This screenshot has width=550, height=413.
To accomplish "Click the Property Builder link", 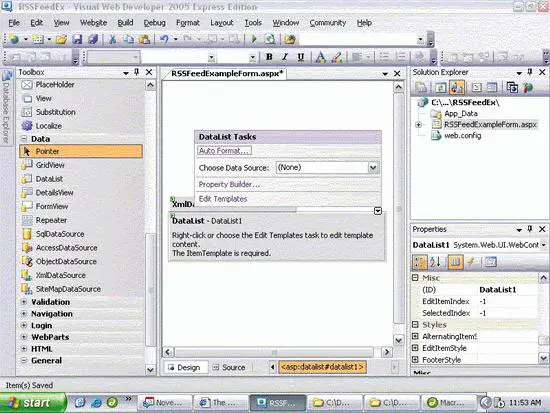I will (x=229, y=185).
